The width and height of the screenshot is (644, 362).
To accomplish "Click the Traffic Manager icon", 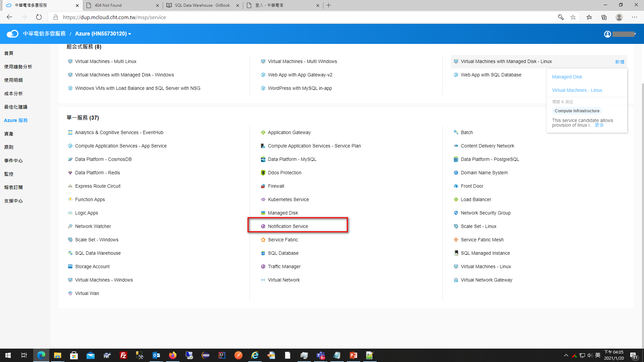I will coord(263,266).
